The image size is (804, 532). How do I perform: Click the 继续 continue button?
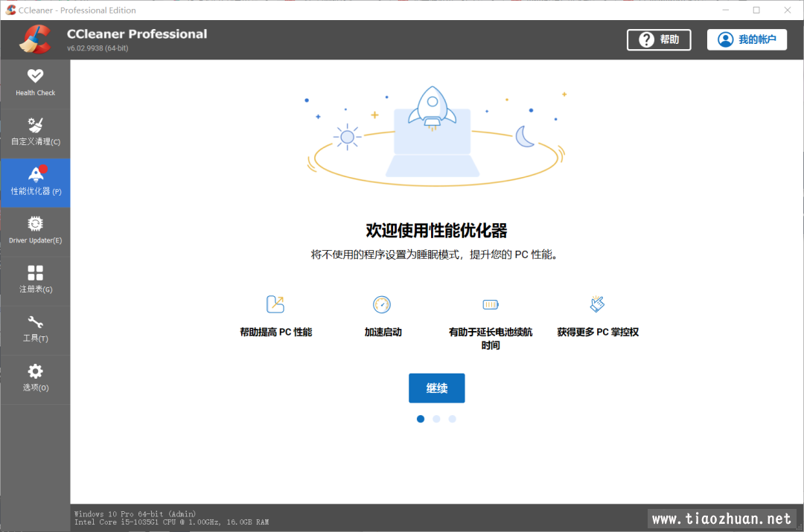(437, 388)
